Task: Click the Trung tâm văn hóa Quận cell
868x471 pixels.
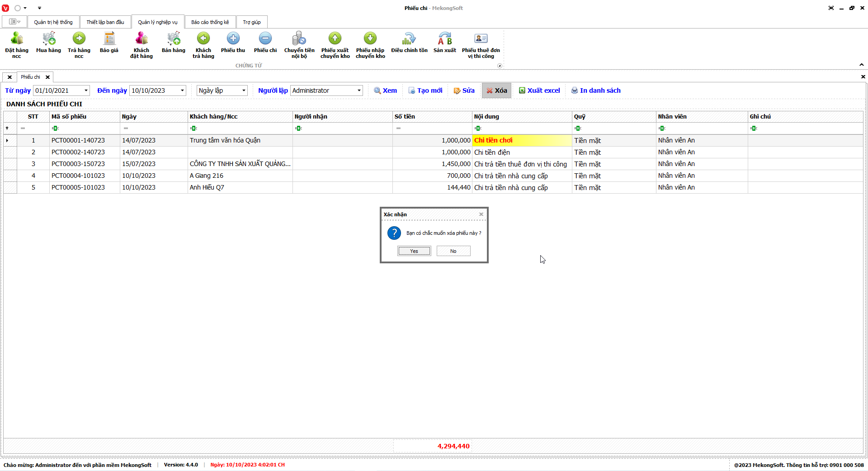Action: [x=240, y=141]
